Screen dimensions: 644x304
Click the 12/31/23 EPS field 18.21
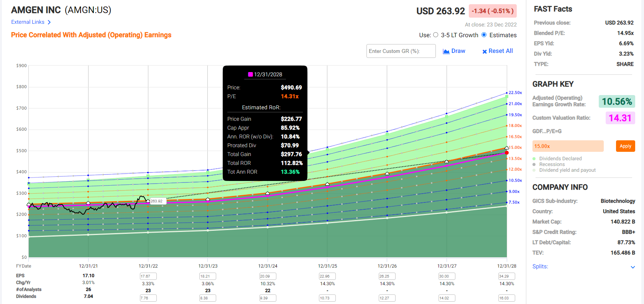208,276
